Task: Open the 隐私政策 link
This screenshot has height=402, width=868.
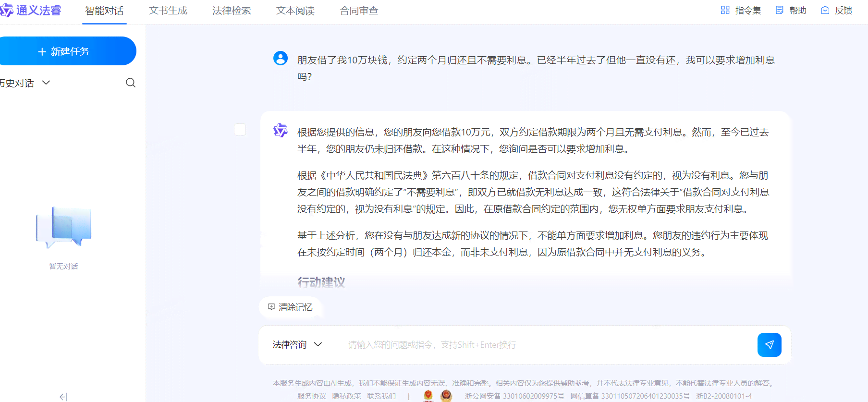Action: (346, 396)
